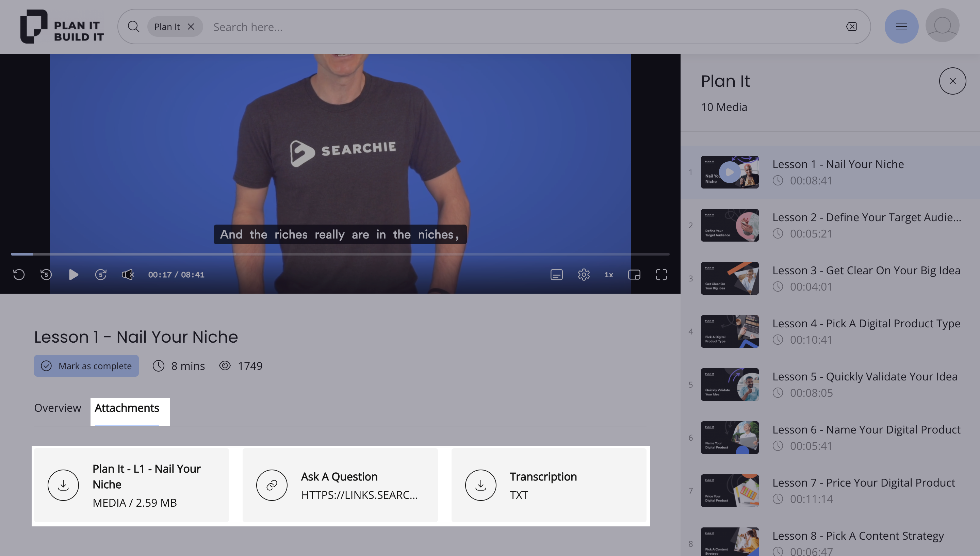
Task: Open Lesson 3 Get Clear On Your Big Idea thumbnail
Action: pyautogui.click(x=730, y=278)
